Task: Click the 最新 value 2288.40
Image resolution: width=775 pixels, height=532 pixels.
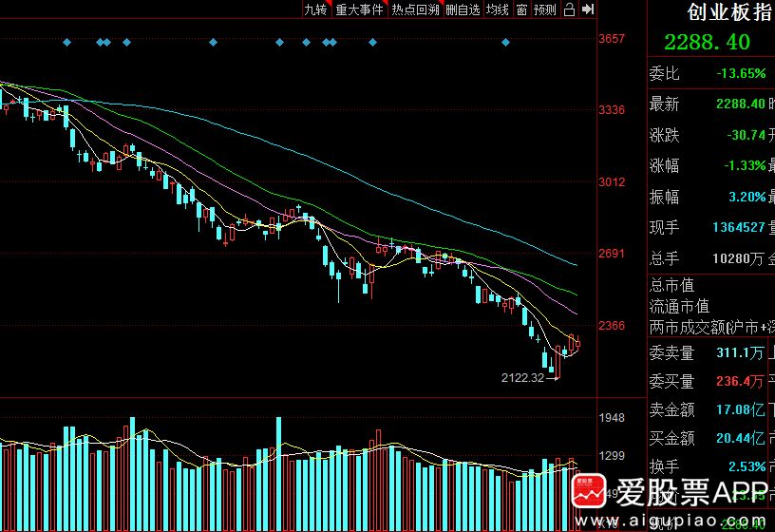Action: point(741,104)
